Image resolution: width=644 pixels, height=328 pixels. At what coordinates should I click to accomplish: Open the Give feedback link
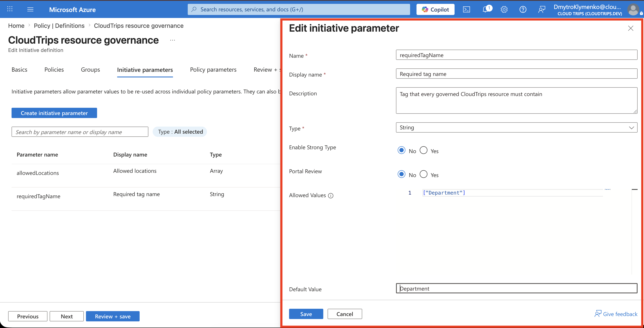click(616, 314)
